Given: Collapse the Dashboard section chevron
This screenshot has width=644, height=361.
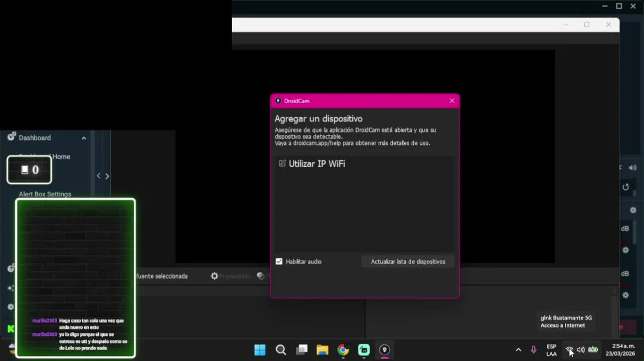Looking at the screenshot, I should 84,138.
